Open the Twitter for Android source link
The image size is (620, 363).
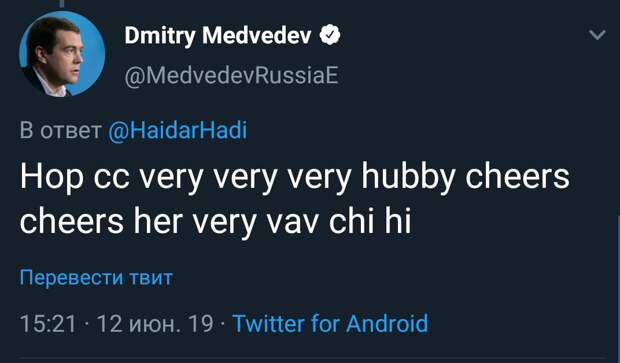pyautogui.click(x=330, y=323)
